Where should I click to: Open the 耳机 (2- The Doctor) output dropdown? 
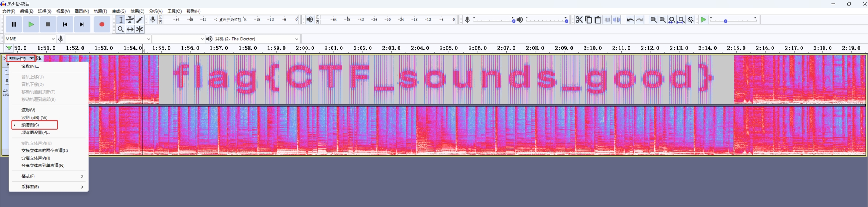257,39
